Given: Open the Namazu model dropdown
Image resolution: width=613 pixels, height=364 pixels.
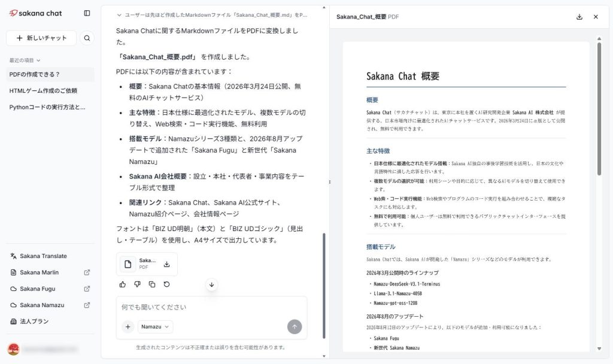Looking at the screenshot, I should tap(155, 327).
